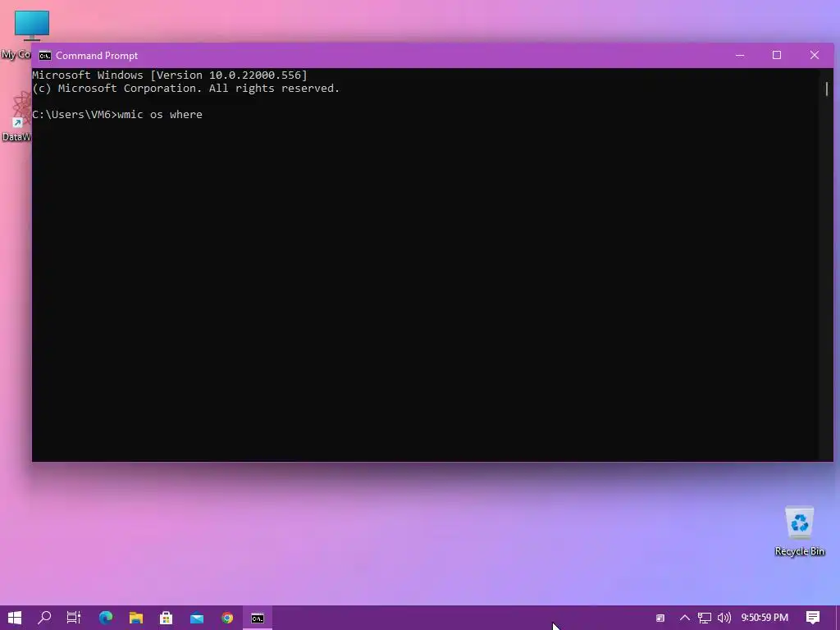Open the clock showing 9:50:59 PM
Screen dimensions: 840x630
click(x=765, y=618)
